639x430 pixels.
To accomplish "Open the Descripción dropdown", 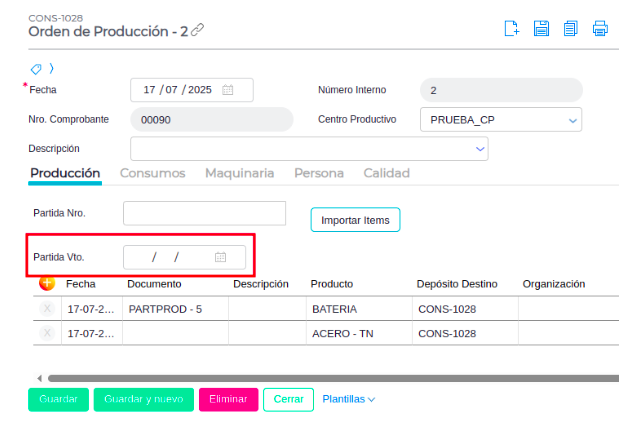I will pyautogui.click(x=479, y=149).
